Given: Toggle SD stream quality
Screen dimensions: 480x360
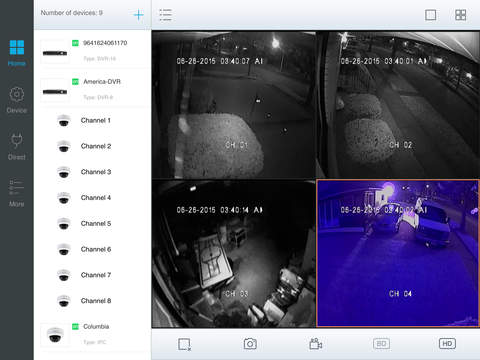Looking at the screenshot, I should 381,344.
